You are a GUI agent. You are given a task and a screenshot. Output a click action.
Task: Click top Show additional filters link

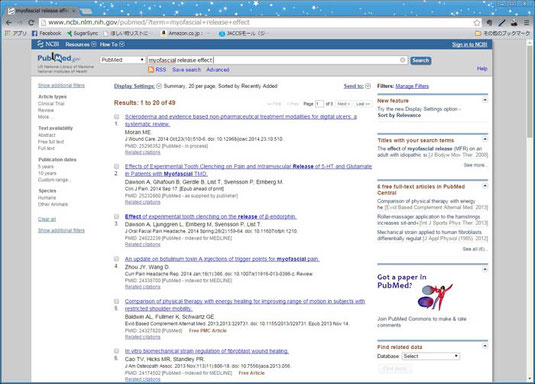pos(61,85)
